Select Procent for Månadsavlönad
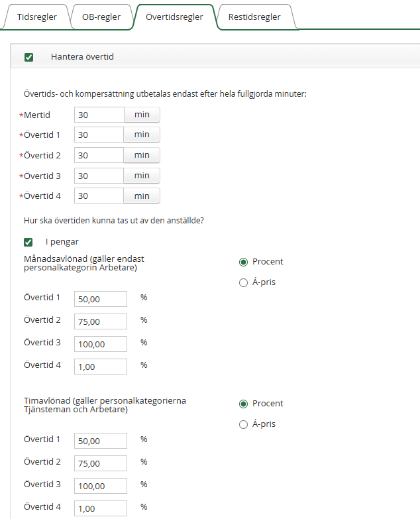Screen dimensions: 420x519 click(x=243, y=262)
